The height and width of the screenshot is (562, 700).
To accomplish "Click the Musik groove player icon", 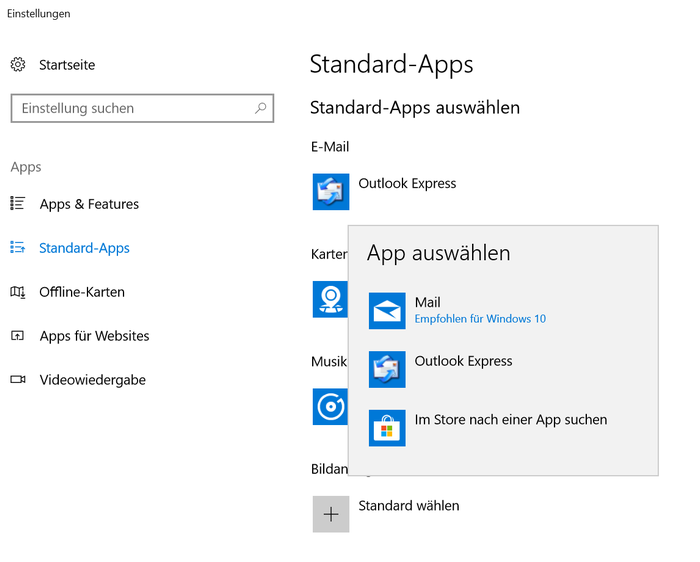I will [x=330, y=407].
